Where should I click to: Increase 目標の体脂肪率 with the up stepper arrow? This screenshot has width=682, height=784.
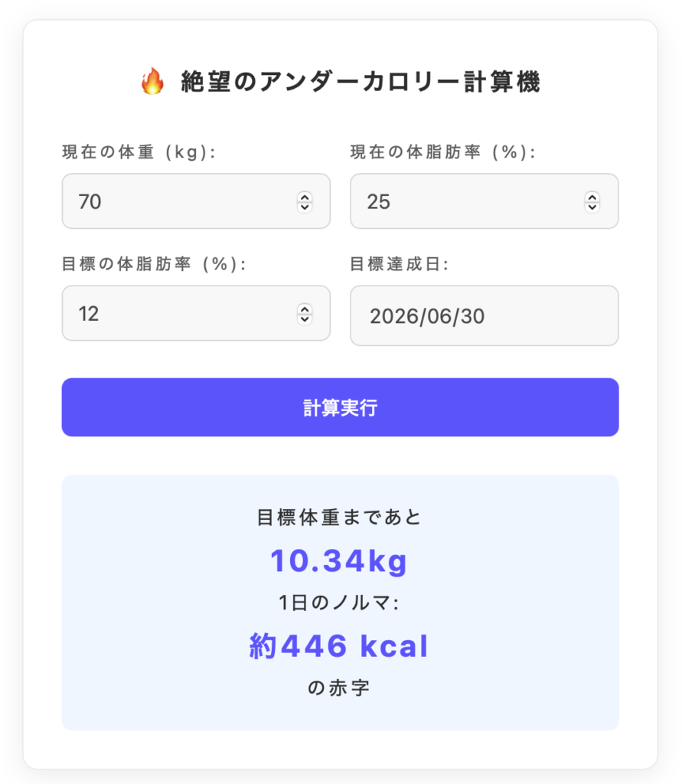[x=305, y=309]
